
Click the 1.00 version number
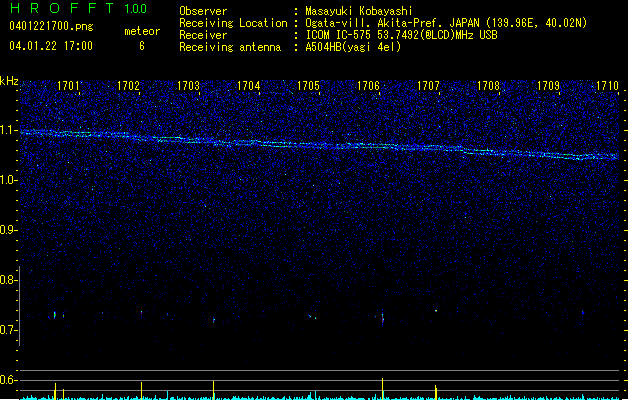[x=133, y=9]
